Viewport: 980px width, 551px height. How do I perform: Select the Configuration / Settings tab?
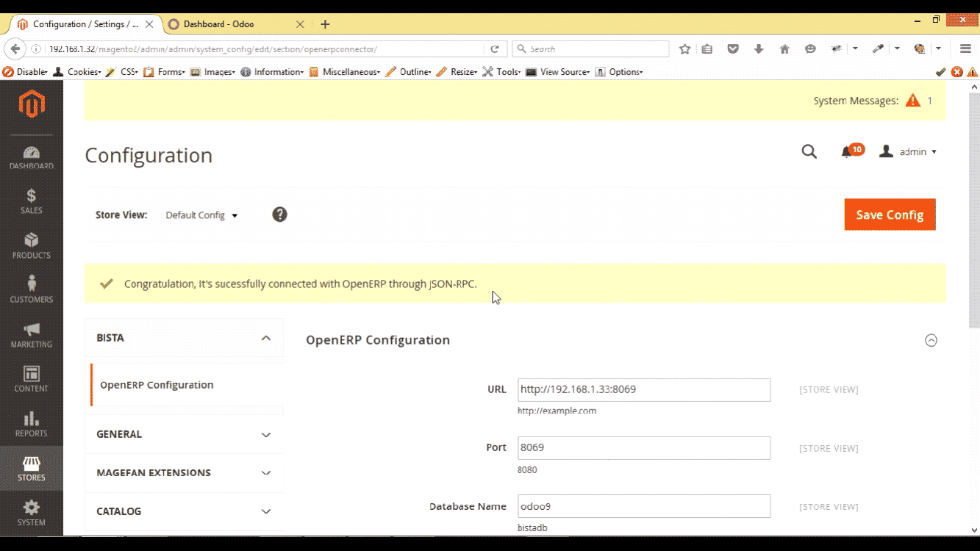[87, 24]
